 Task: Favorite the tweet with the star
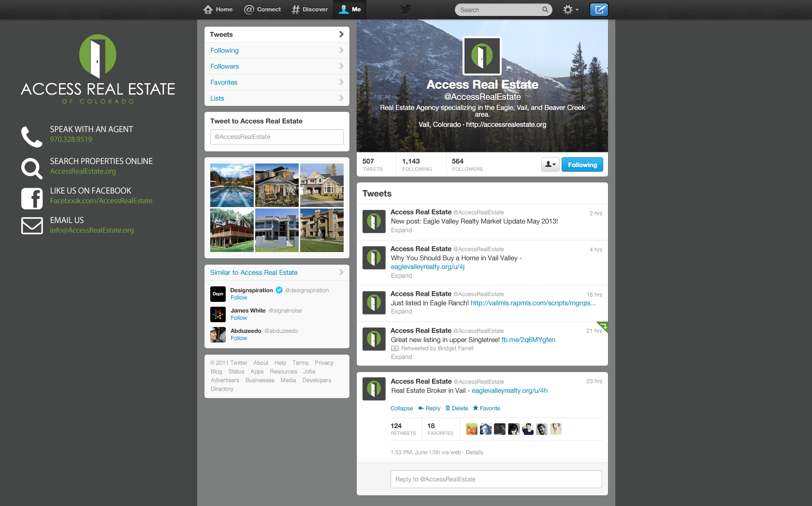pos(486,408)
